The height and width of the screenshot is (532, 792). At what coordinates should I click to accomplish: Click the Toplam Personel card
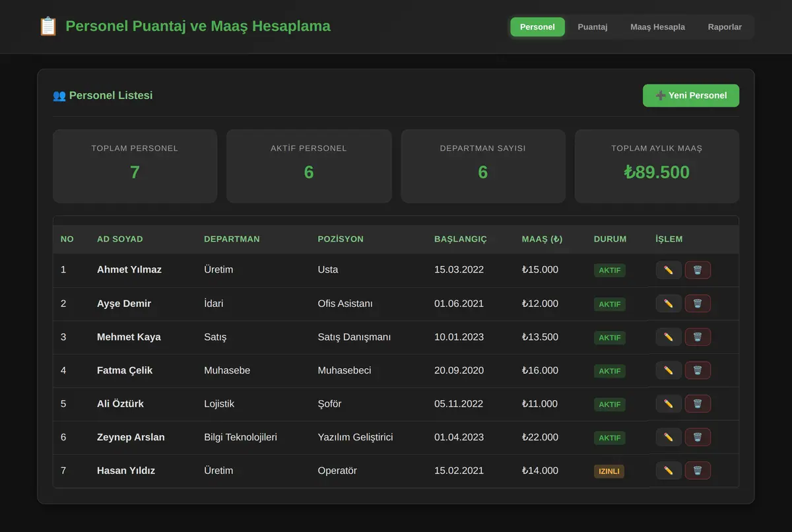pyautogui.click(x=135, y=166)
